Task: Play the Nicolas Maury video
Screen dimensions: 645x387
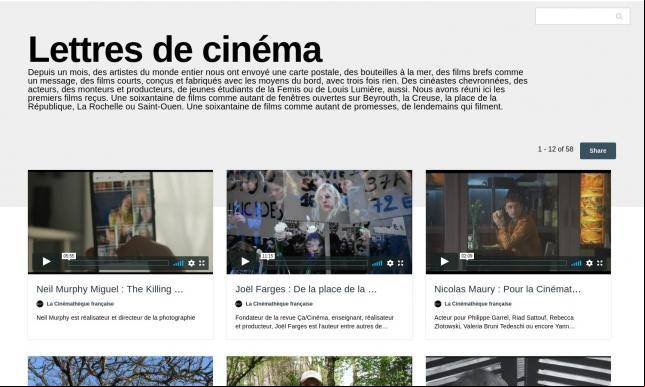Action: [444, 262]
